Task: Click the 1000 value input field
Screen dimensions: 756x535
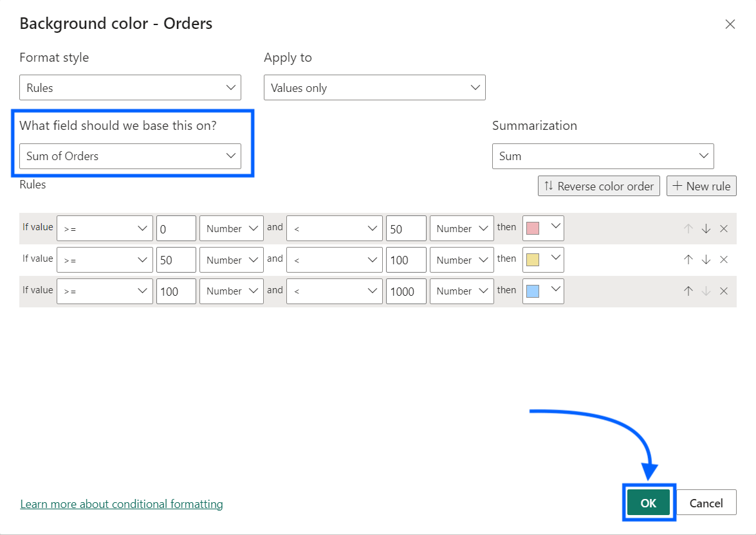Action: [406, 291]
